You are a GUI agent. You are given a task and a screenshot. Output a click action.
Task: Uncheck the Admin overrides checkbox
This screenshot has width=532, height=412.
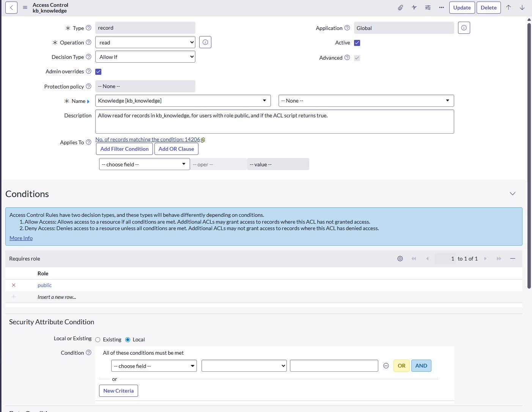(x=98, y=72)
